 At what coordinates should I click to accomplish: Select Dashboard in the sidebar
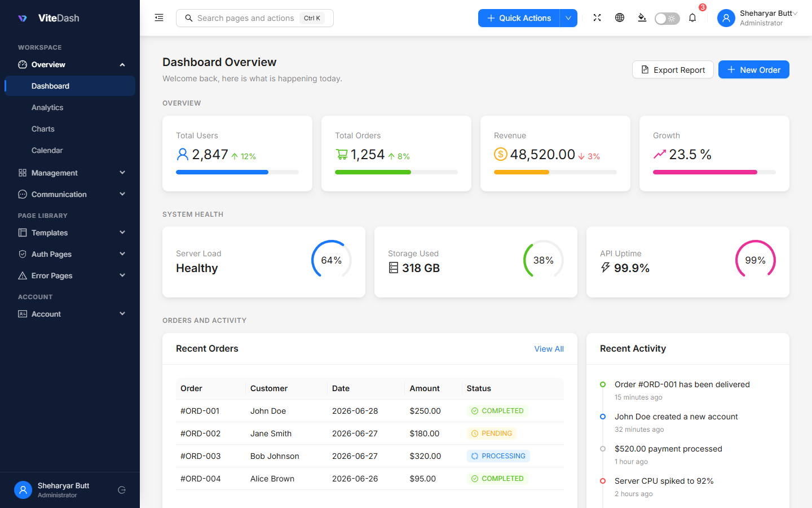click(70, 86)
